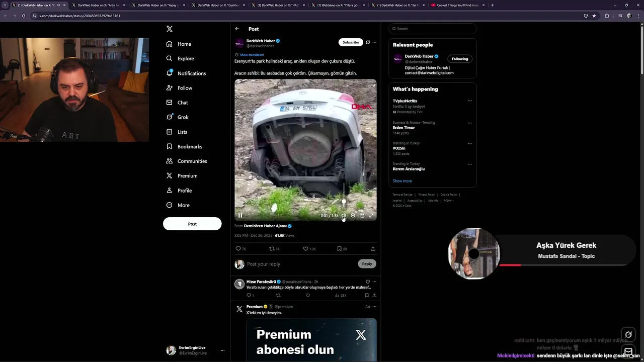Open video settings gear
The height and width of the screenshot is (362, 644).
click(x=353, y=216)
